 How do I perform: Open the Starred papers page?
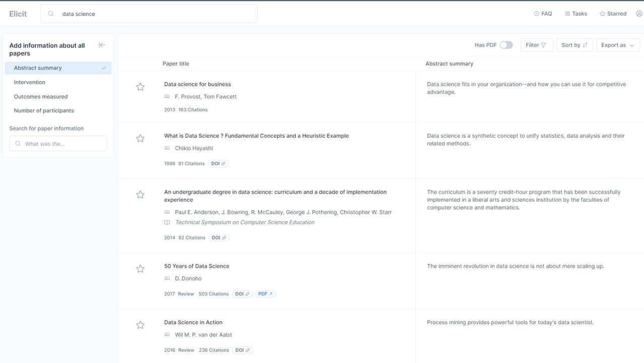click(x=613, y=14)
